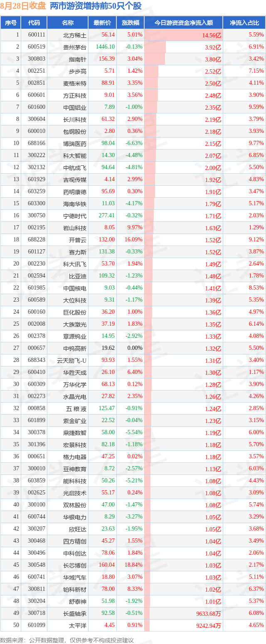Click the price 61.32 of 长川科技

(108, 119)
